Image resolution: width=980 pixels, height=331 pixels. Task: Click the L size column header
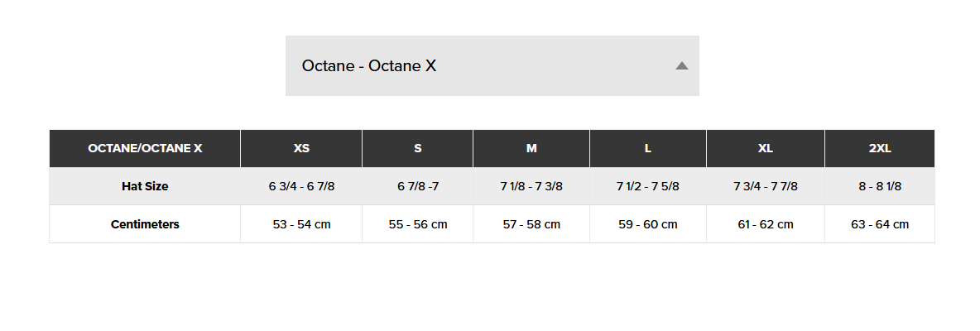click(x=648, y=149)
